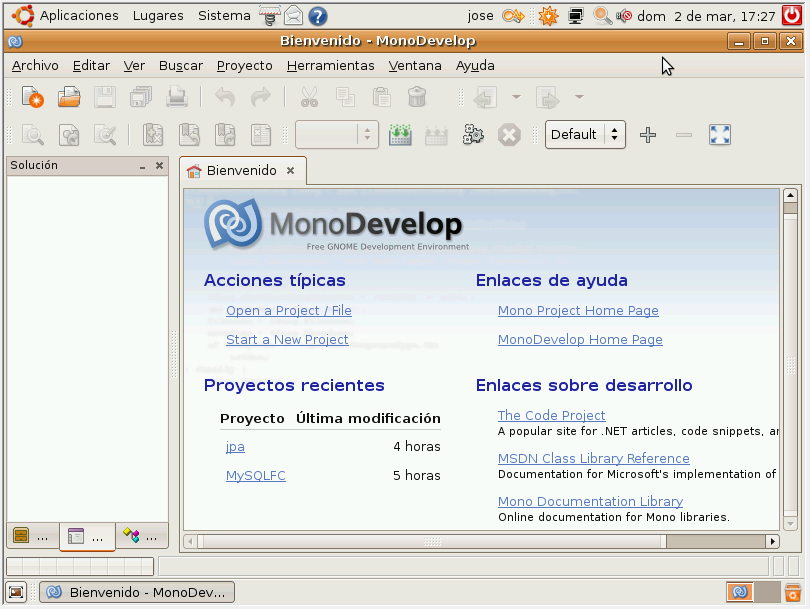Redo the last undone action
Image resolution: width=810 pixels, height=609 pixels.
click(x=261, y=97)
